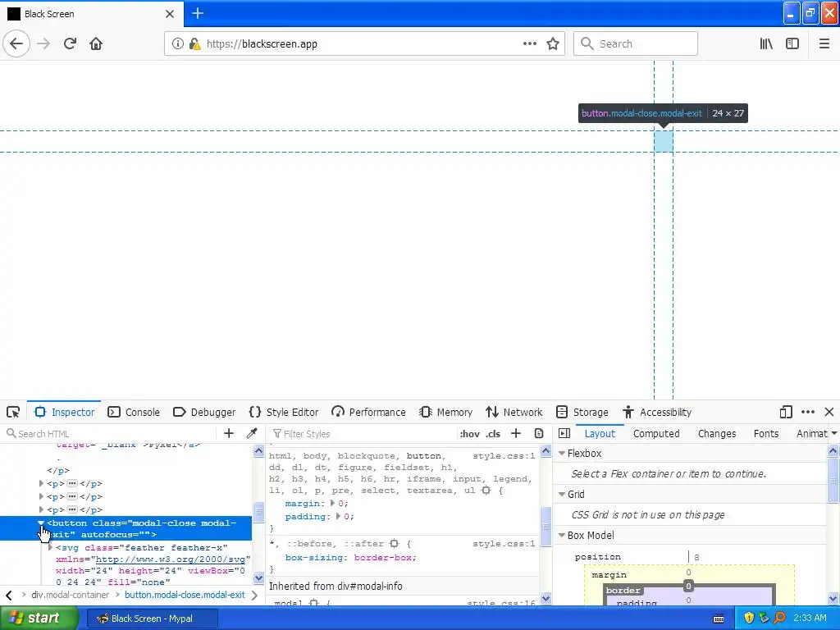The width and height of the screenshot is (840, 630).
Task: Reload the current page
Action: [71, 43]
